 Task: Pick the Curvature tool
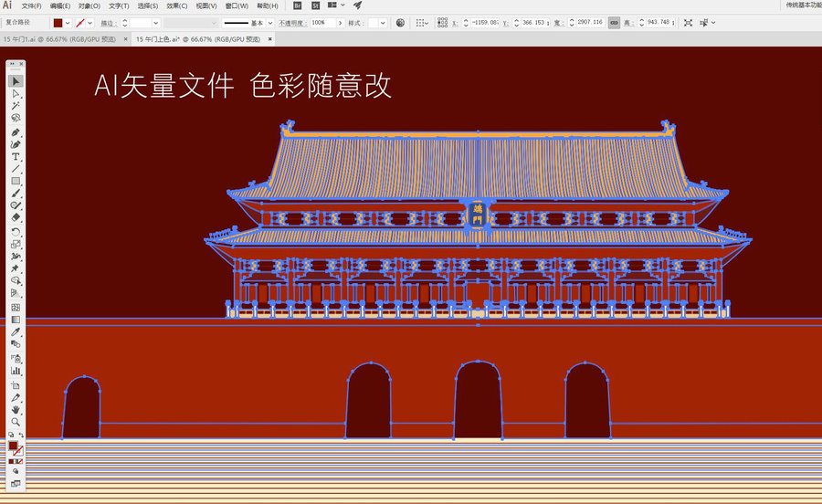tap(16, 144)
